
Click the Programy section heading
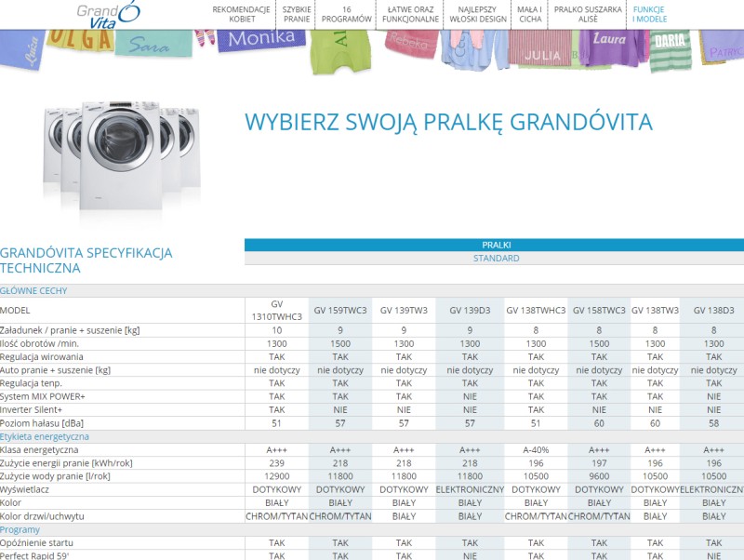click(x=20, y=529)
